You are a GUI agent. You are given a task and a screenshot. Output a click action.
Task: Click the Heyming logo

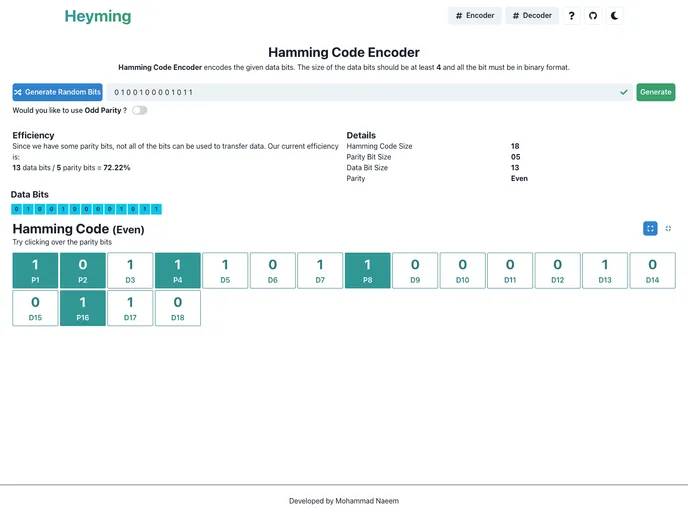[x=98, y=16]
